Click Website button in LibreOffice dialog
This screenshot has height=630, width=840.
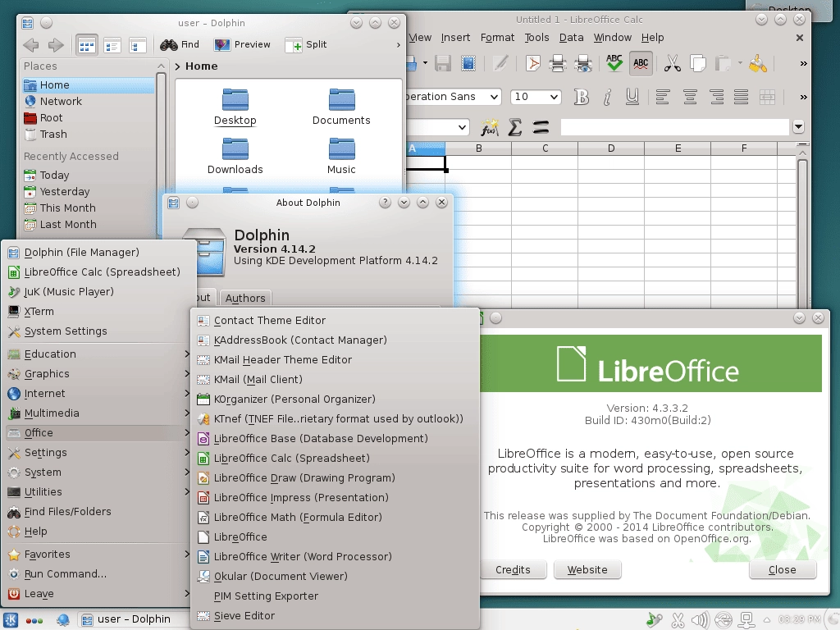(587, 569)
